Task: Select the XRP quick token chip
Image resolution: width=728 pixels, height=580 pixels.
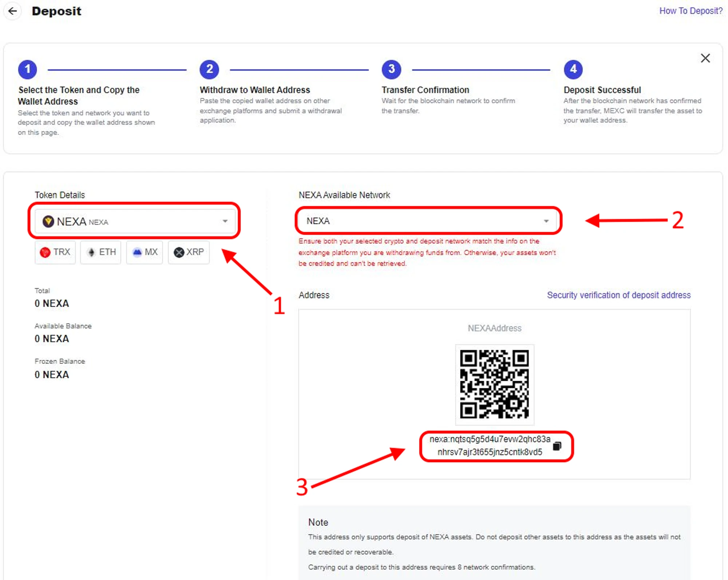Action: (x=189, y=252)
